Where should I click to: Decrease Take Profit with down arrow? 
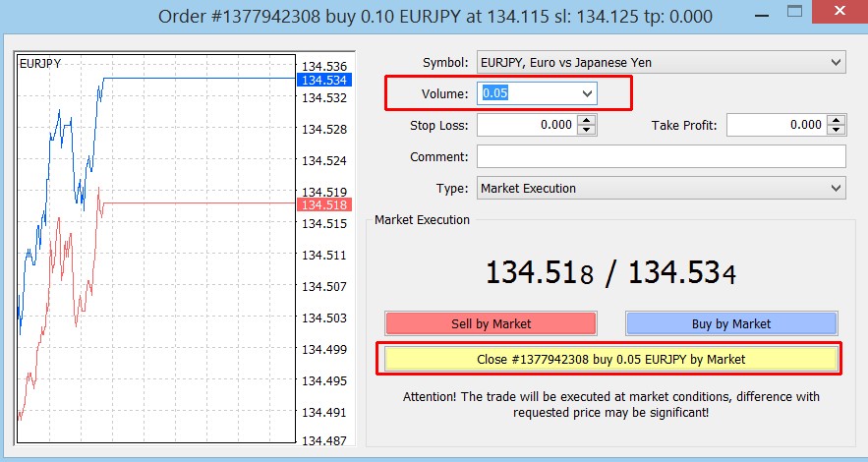tap(837, 131)
